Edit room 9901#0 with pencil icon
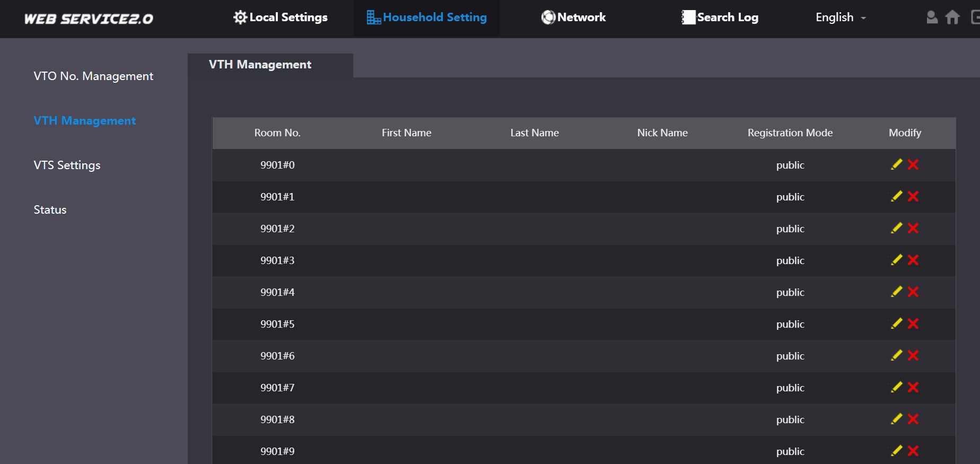 tap(896, 164)
